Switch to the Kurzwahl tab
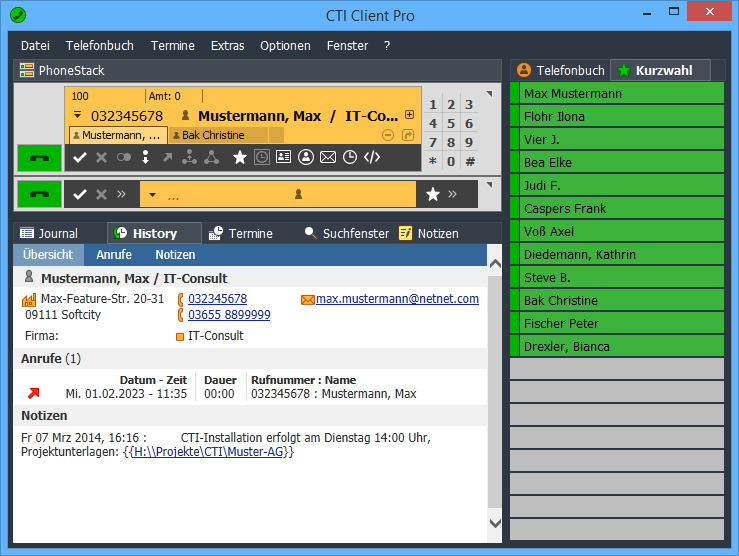 click(x=659, y=70)
